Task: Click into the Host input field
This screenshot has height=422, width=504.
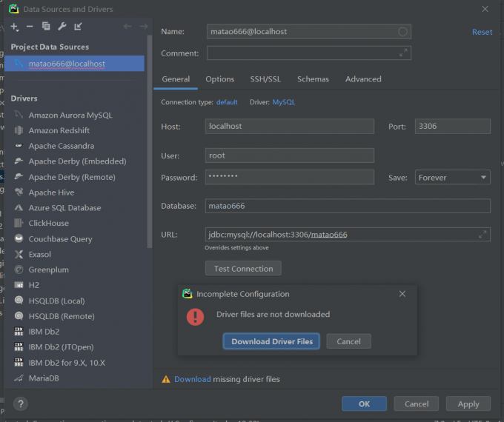Action: point(289,127)
